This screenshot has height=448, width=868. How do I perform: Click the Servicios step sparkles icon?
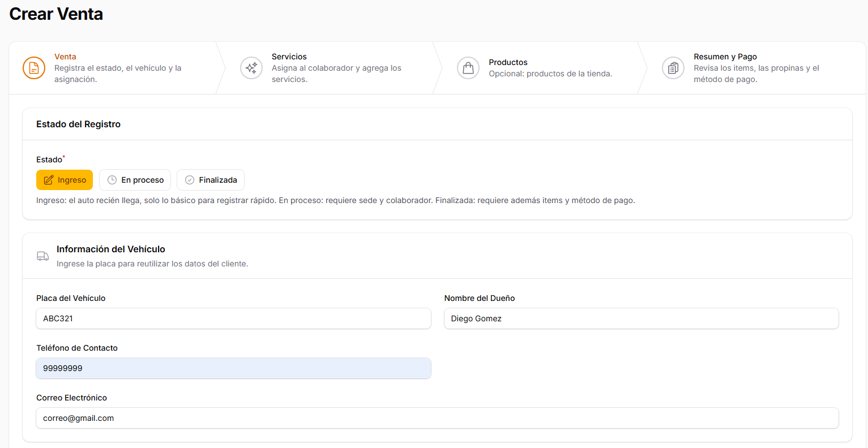pyautogui.click(x=251, y=68)
